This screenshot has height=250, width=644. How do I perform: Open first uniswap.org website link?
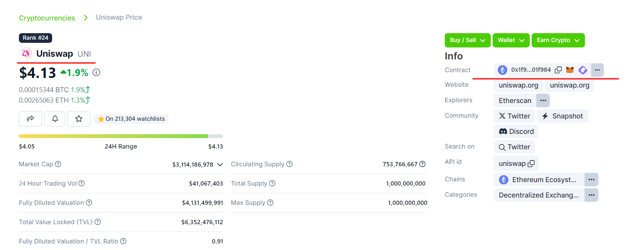(x=519, y=85)
